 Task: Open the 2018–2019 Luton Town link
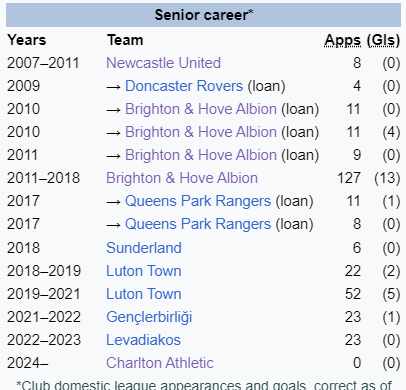(x=144, y=271)
